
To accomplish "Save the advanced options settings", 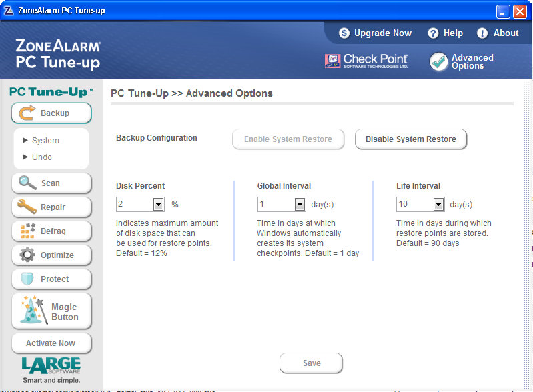I will tap(311, 363).
